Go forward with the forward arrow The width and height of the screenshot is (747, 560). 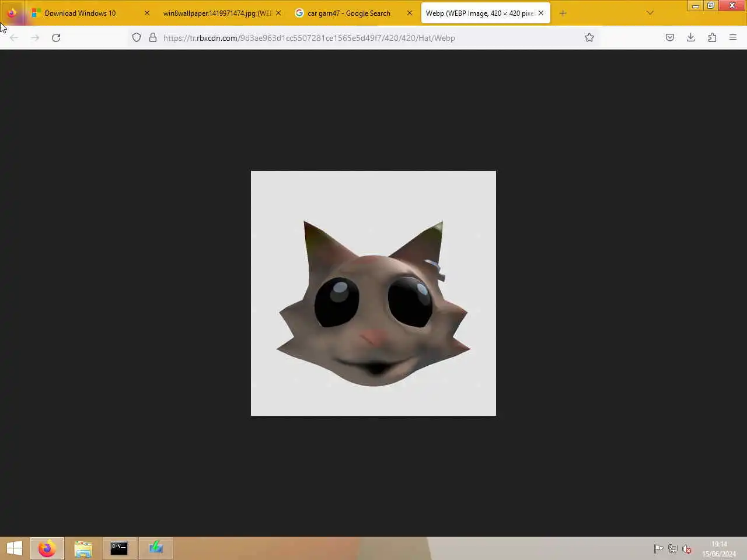pyautogui.click(x=35, y=38)
